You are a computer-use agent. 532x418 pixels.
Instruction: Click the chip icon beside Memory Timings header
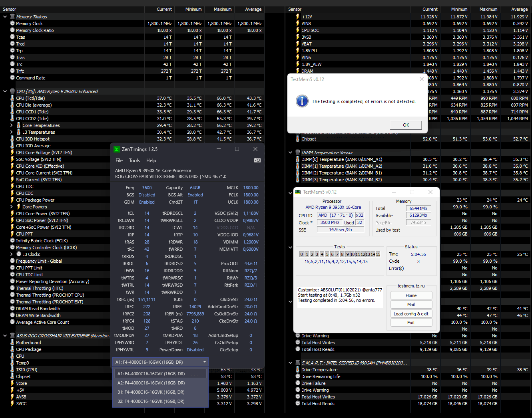pyautogui.click(x=12, y=17)
